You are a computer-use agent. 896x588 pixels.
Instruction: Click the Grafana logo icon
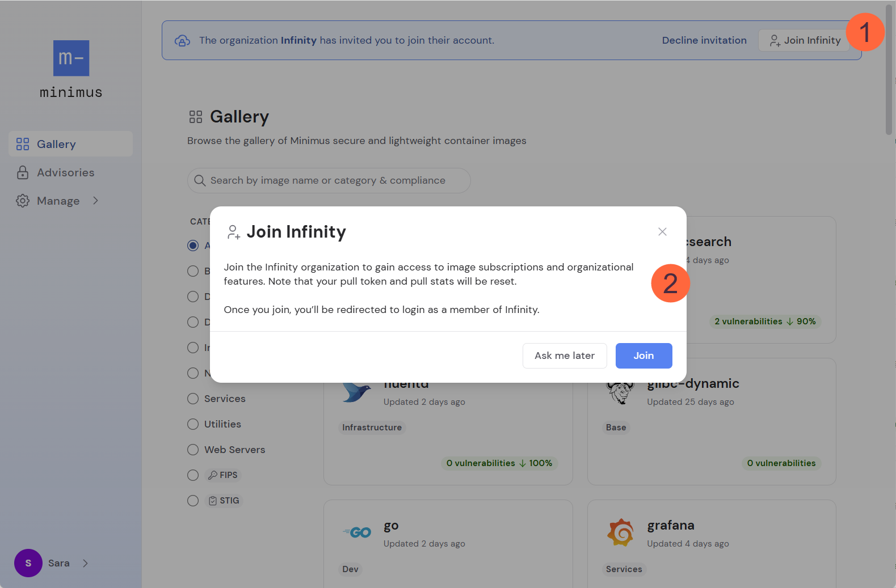tap(620, 532)
